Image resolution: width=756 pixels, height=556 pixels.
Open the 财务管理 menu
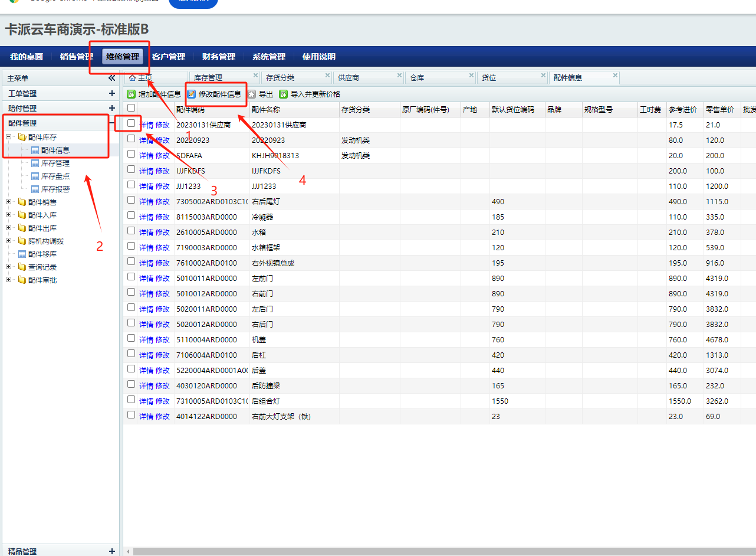pos(218,57)
